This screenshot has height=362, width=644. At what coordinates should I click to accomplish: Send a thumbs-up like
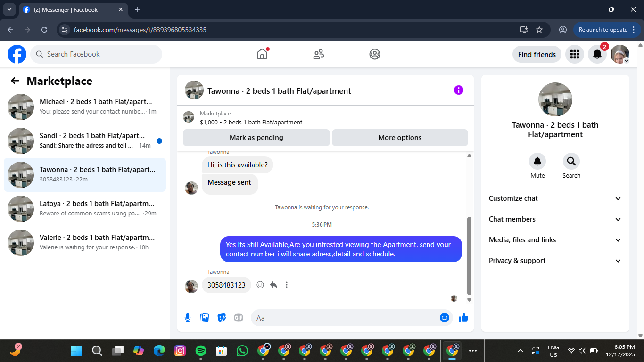[463, 318]
